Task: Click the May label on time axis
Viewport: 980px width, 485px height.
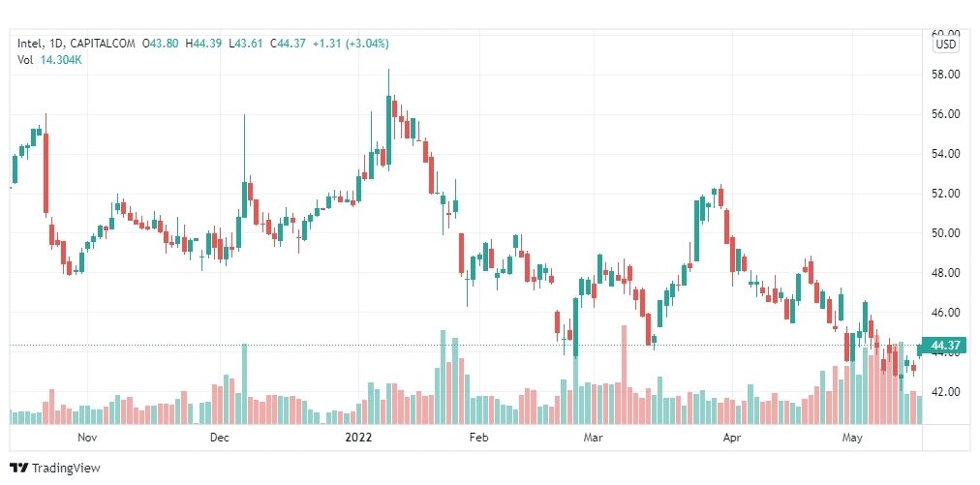Action: click(x=852, y=438)
